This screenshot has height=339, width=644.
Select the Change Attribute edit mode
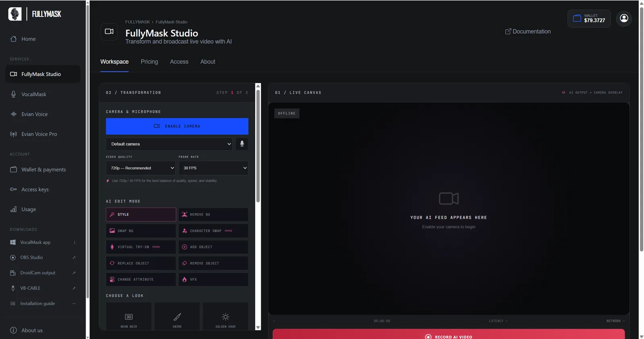(x=141, y=279)
